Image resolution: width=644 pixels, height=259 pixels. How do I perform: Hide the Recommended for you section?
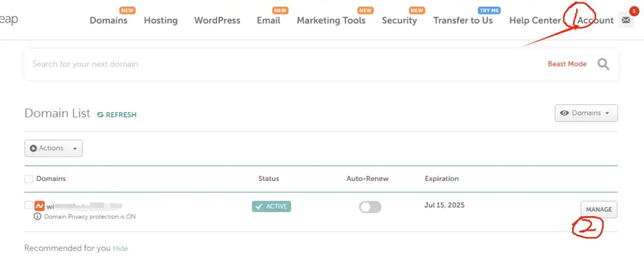tap(120, 248)
